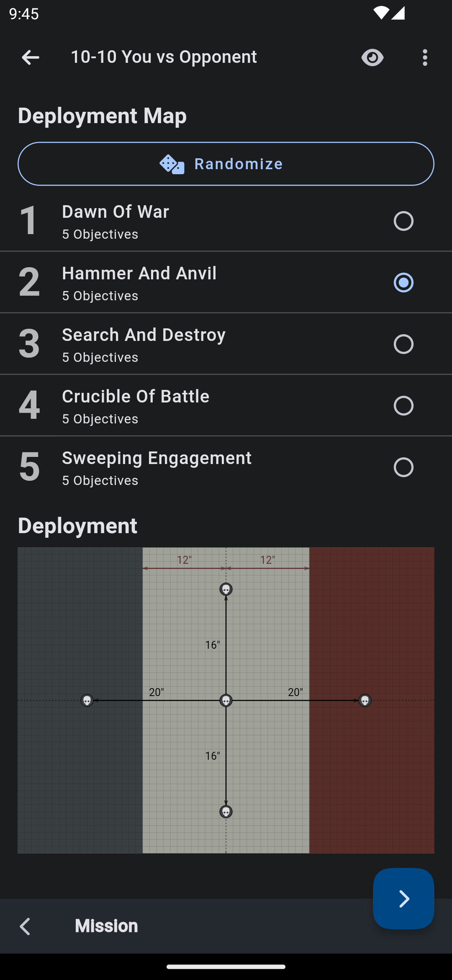The height and width of the screenshot is (980, 452).
Task: Click skull marker in red zone
Action: tap(365, 700)
